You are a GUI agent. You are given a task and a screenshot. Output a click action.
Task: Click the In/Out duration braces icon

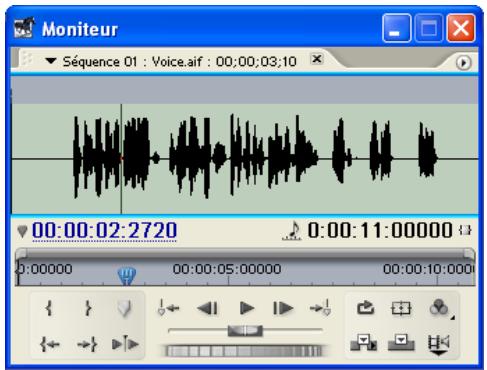pyautogui.click(x=465, y=230)
